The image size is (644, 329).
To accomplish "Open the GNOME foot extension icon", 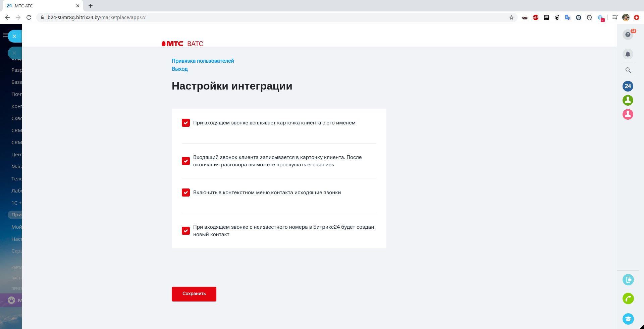I will [557, 17].
